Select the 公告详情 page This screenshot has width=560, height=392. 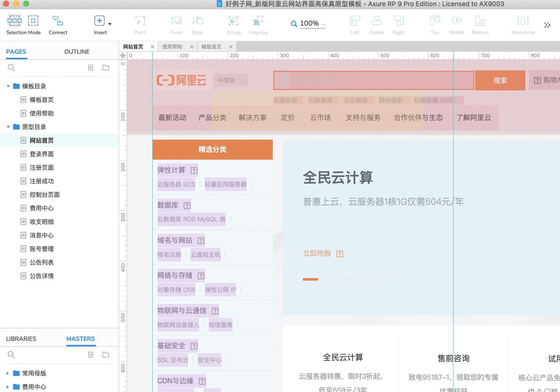click(42, 276)
